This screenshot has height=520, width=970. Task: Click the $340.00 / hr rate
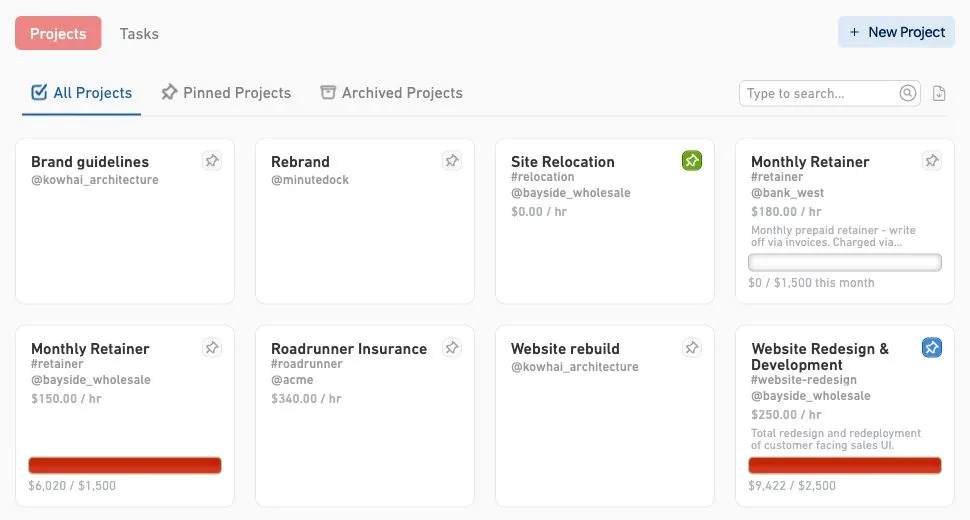306,399
